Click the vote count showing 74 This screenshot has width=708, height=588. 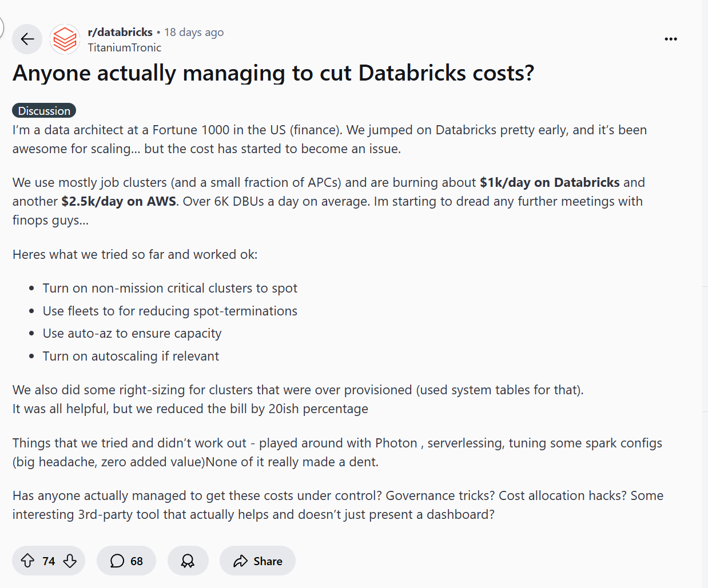point(48,561)
